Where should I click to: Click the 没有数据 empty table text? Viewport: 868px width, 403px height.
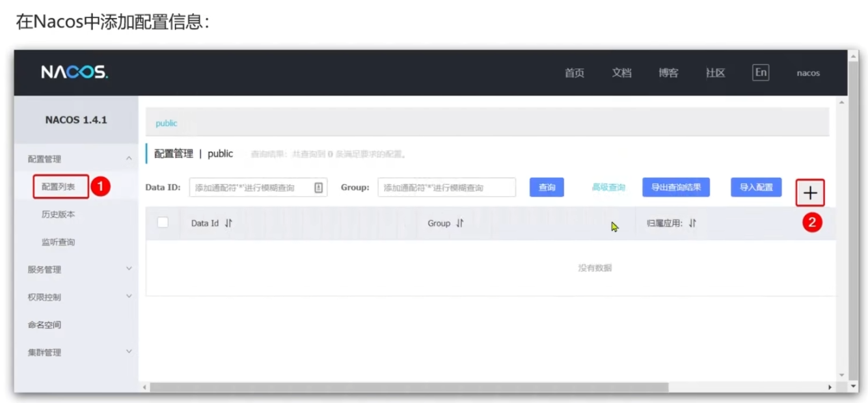(595, 268)
